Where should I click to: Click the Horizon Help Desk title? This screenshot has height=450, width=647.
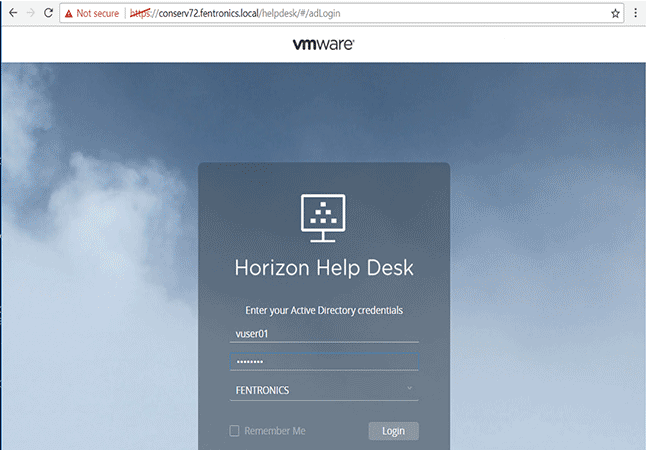click(x=324, y=268)
